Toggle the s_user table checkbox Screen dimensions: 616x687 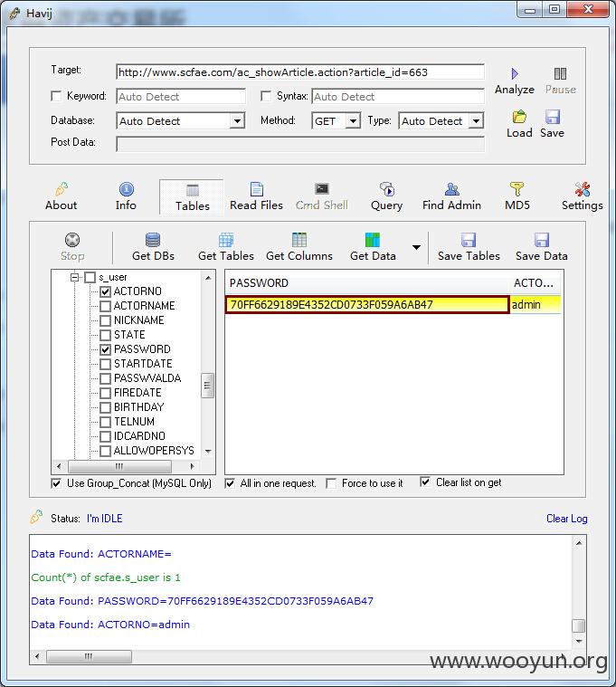(x=90, y=277)
